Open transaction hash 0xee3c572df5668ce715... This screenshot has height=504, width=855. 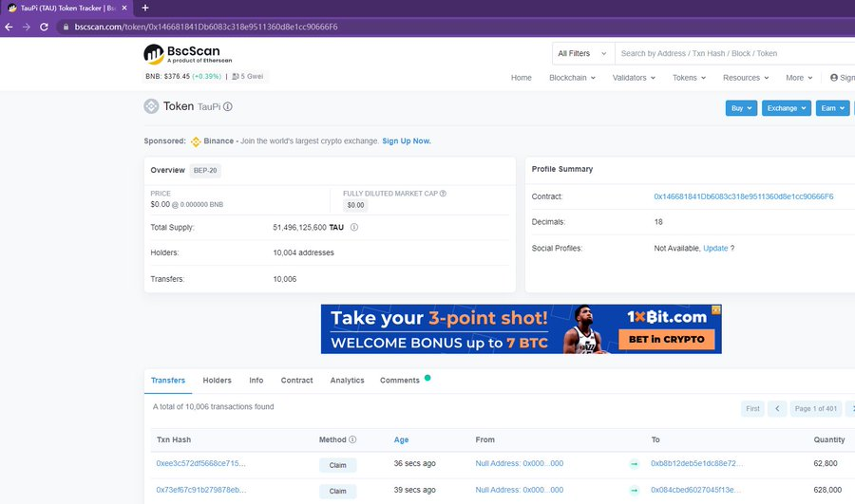pyautogui.click(x=200, y=464)
